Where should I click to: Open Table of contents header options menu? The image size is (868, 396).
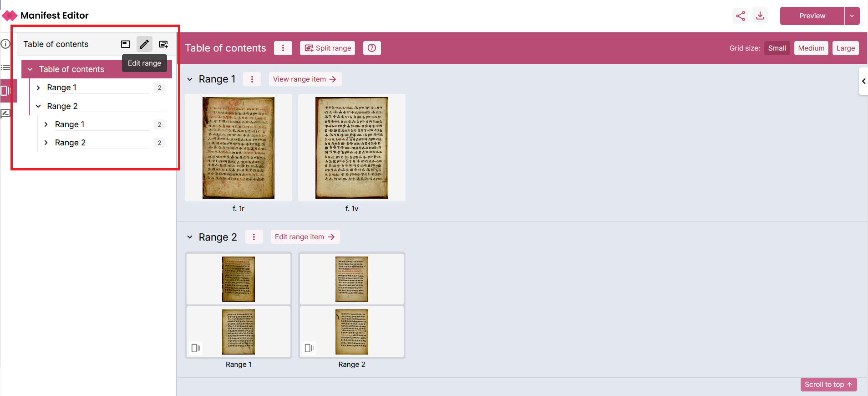coord(283,48)
